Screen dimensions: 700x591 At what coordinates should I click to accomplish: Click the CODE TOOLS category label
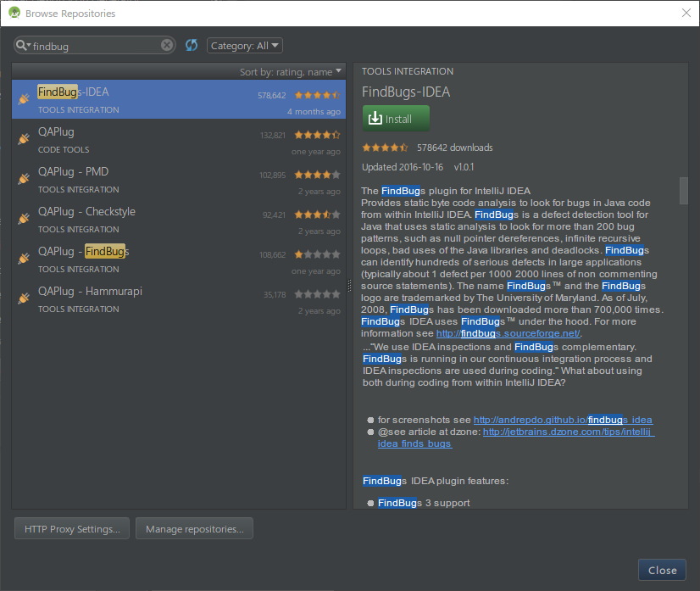coord(64,149)
